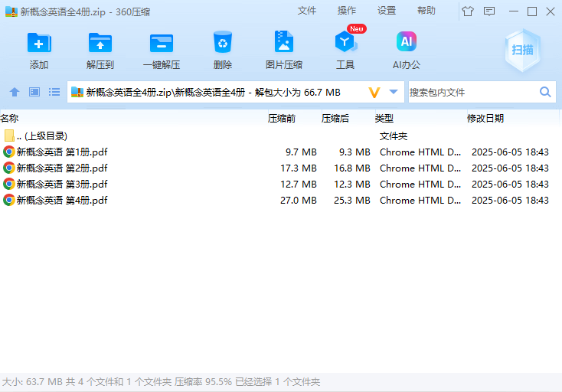Switch to icon thumbnail view

click(34, 92)
